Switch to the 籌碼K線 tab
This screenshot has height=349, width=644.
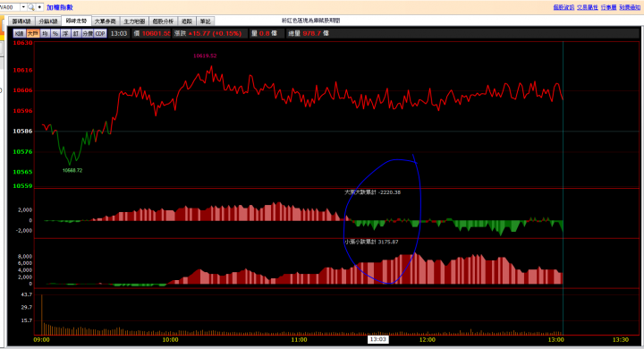coord(21,21)
